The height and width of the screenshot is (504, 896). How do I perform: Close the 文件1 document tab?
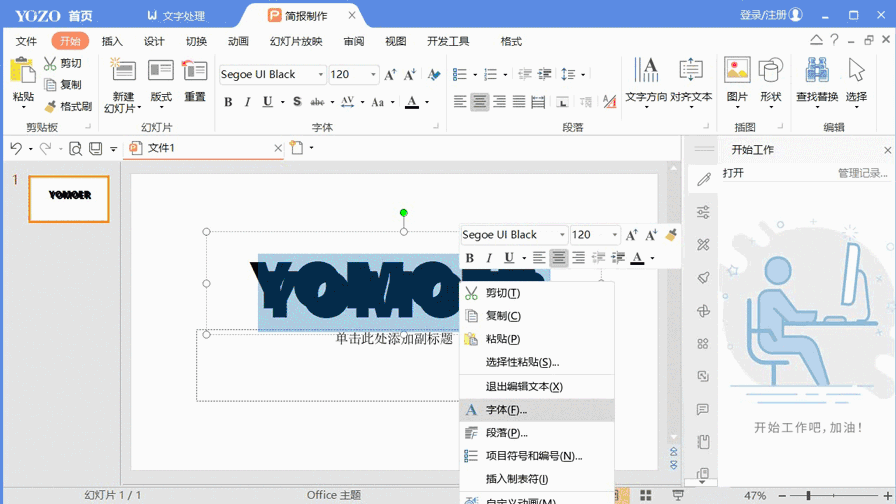click(278, 149)
